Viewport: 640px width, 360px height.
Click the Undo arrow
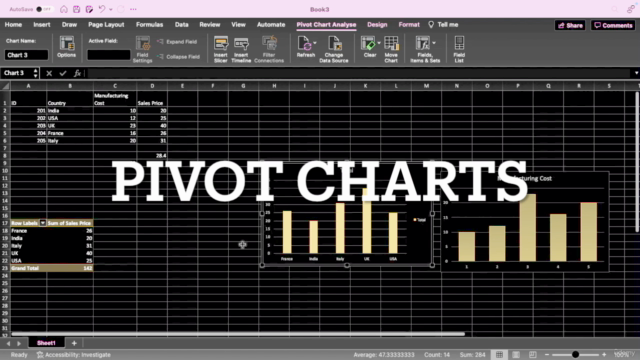(102, 9)
